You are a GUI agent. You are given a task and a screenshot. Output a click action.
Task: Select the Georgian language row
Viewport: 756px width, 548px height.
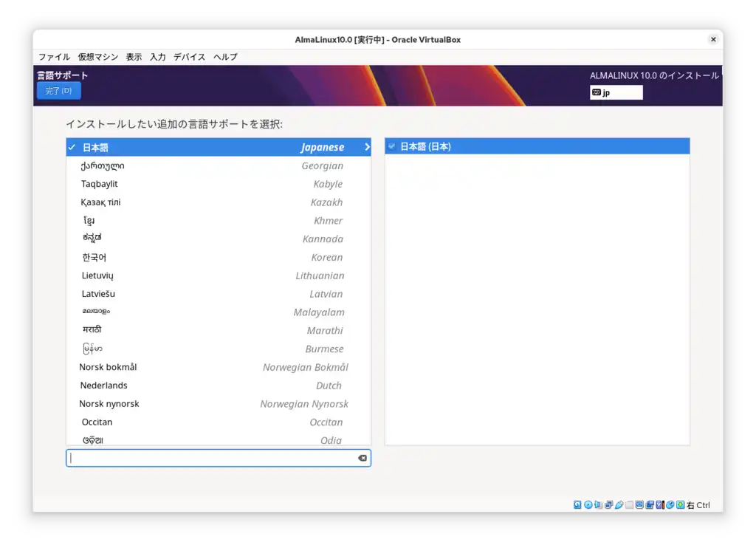click(219, 165)
